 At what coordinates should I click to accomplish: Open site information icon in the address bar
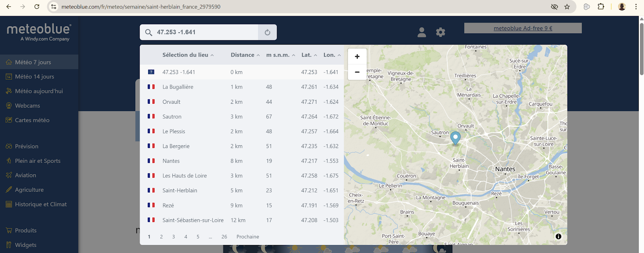(x=54, y=7)
